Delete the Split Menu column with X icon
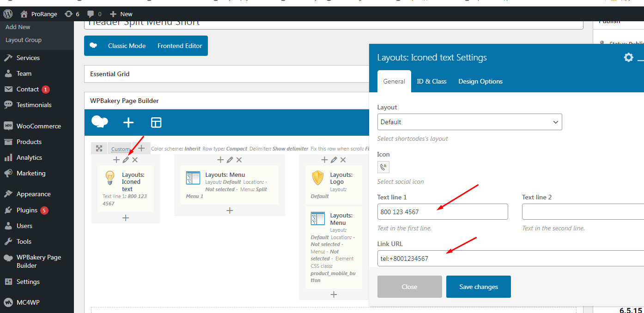The image size is (644, 313). pos(239,160)
